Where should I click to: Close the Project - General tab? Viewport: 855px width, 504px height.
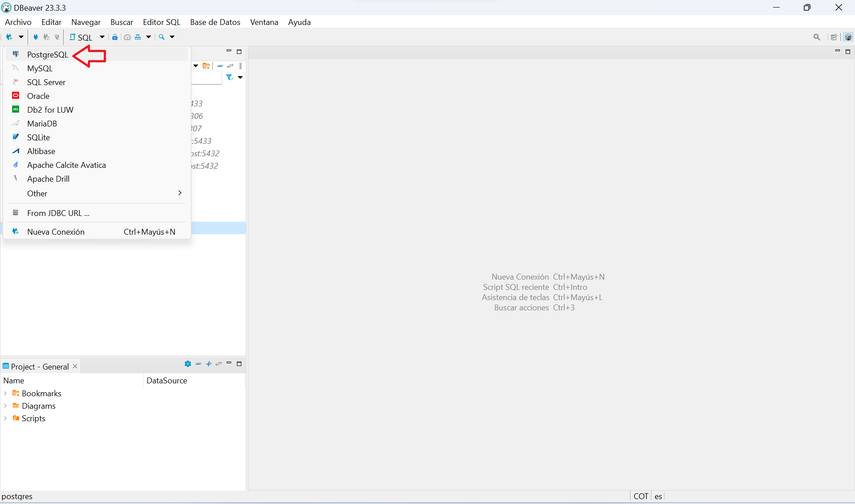(x=75, y=366)
